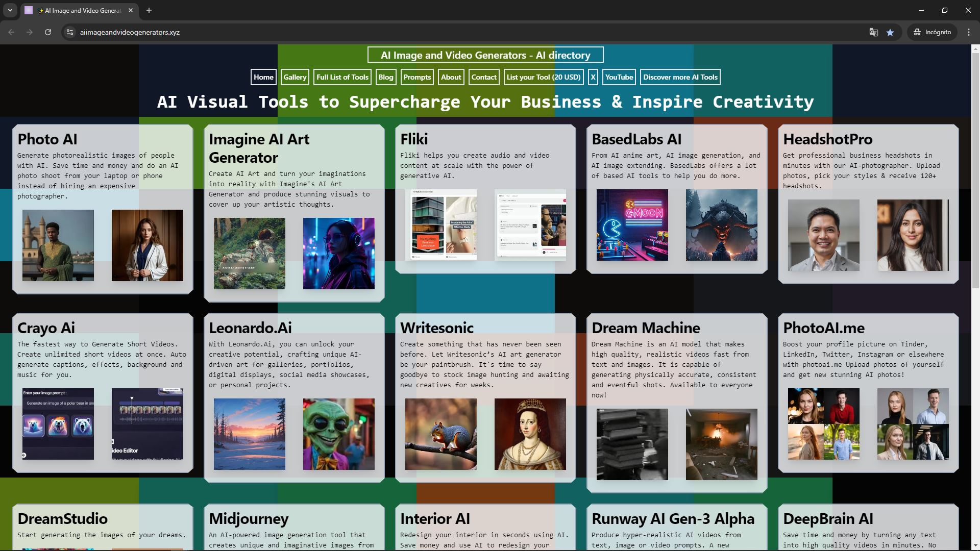
Task: Open the DeepBrain AI card title
Action: pyautogui.click(x=828, y=518)
